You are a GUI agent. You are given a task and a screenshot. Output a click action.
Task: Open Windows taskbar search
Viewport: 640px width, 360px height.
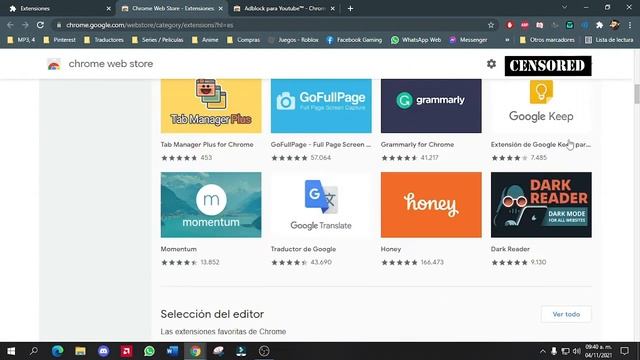[34, 351]
